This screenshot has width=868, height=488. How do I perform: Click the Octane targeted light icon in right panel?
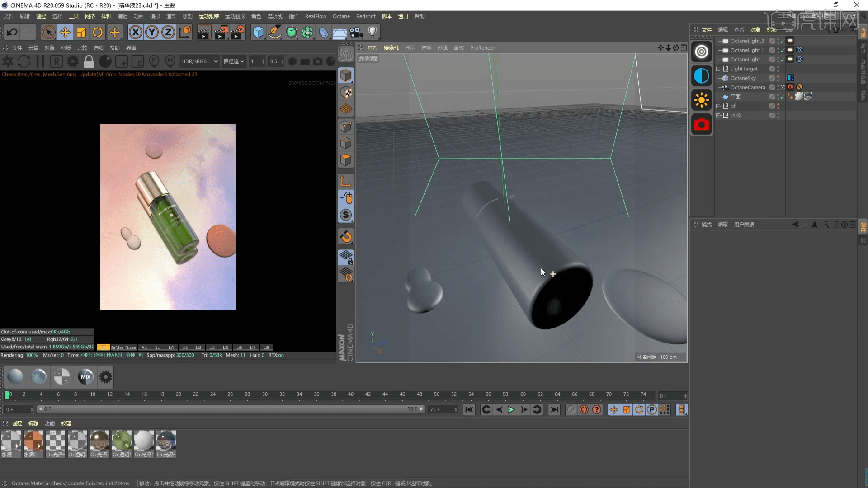[x=701, y=51]
